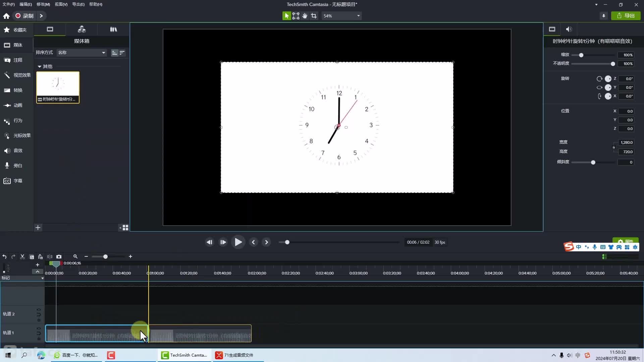
Task: Toggle the magnetic snap on Track 2 (轨道 2)
Action: point(39,315)
